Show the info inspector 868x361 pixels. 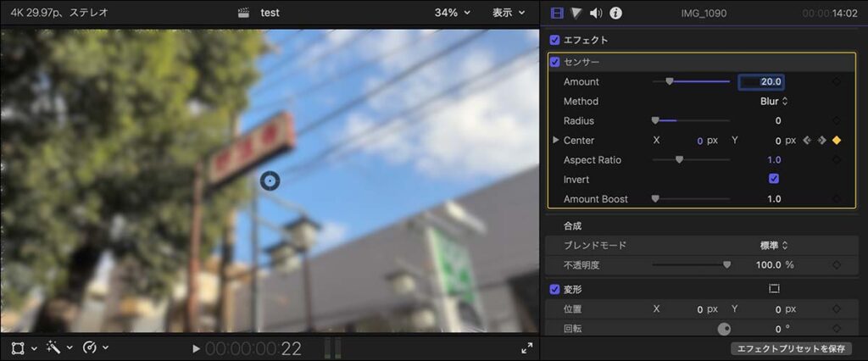coord(616,13)
